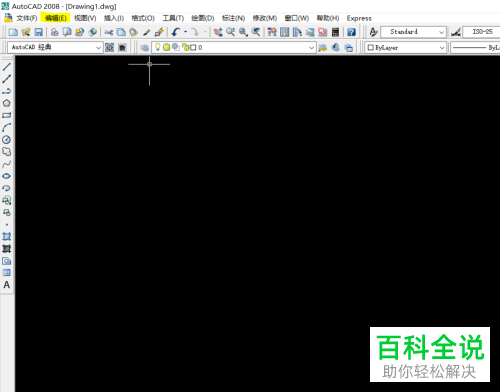Click the Help question mark icon
500x392 pixels.
point(351,32)
